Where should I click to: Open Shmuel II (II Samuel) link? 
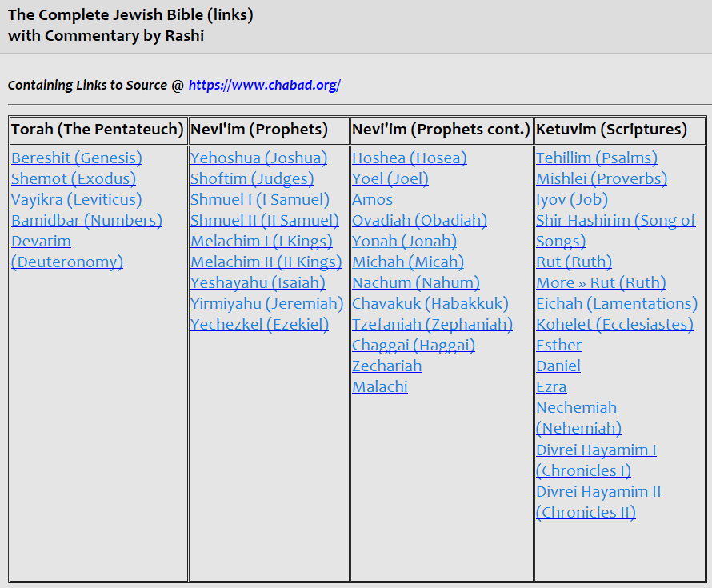click(x=265, y=221)
